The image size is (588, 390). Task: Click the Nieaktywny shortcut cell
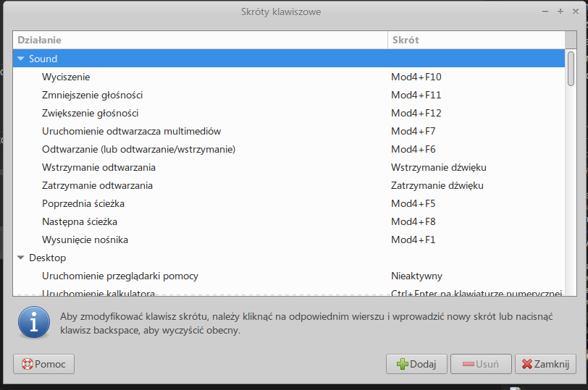pos(416,276)
